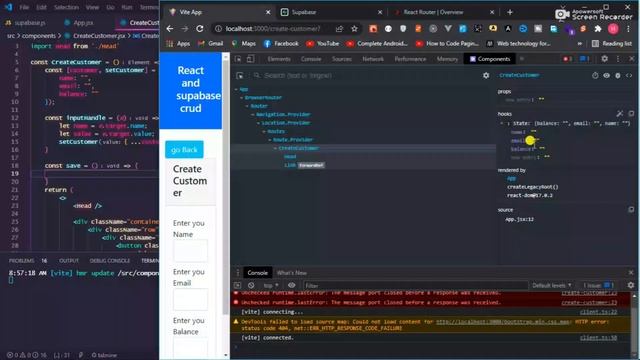The image size is (640, 360).
Task: Copy hooks data to clipboard icon
Action: click(x=631, y=113)
